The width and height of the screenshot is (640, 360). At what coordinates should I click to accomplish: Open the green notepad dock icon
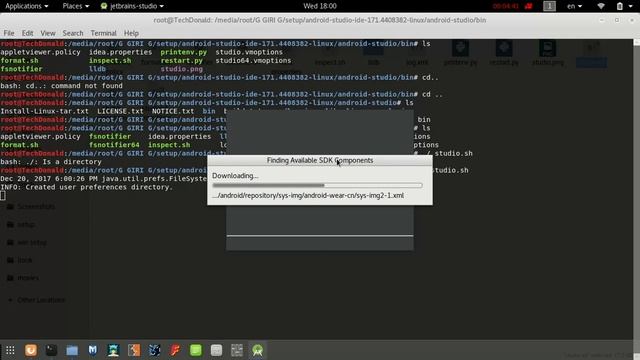pyautogui.click(x=196, y=350)
